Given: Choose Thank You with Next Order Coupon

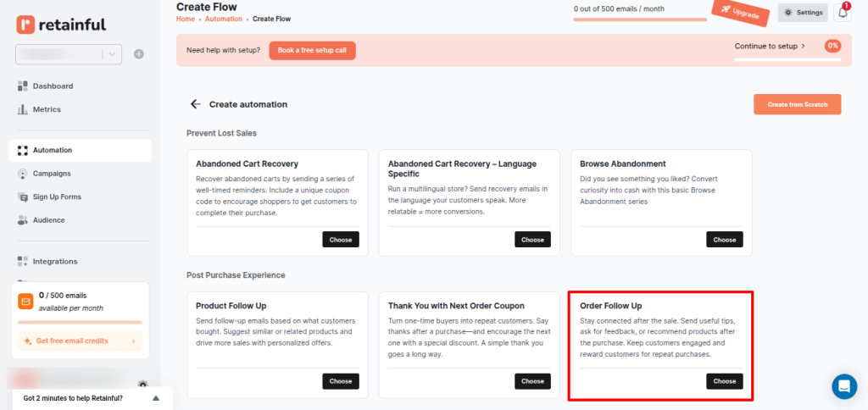Looking at the screenshot, I should [x=532, y=381].
